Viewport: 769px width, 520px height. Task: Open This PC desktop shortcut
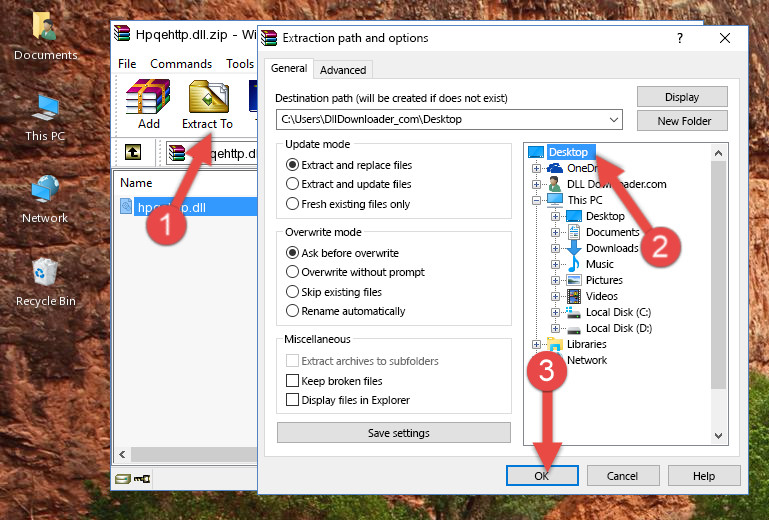click(x=45, y=108)
